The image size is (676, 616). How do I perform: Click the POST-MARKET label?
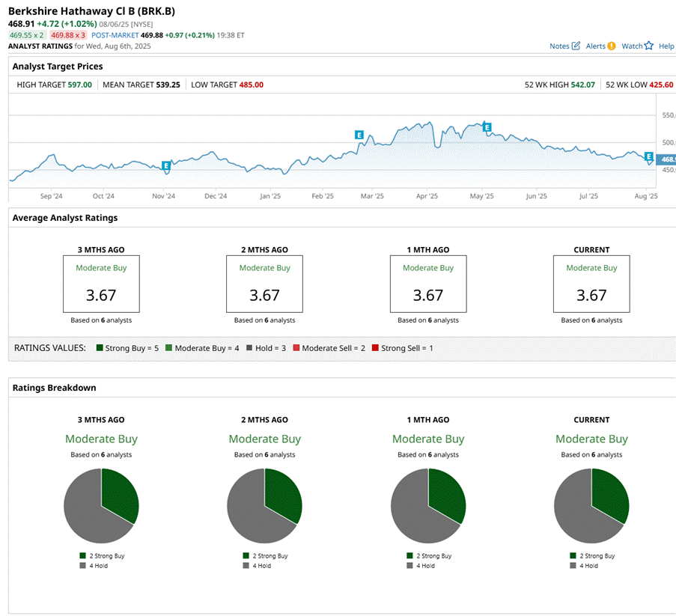[115, 35]
